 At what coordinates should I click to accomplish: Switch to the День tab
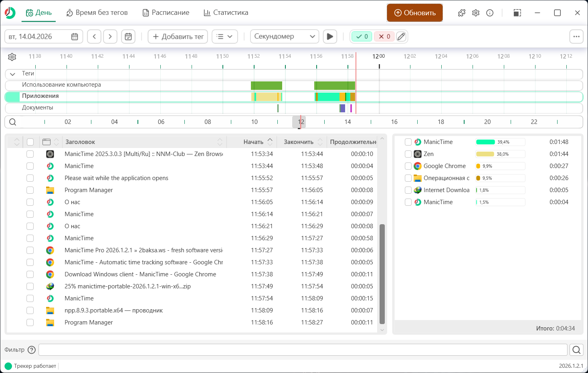(x=39, y=12)
